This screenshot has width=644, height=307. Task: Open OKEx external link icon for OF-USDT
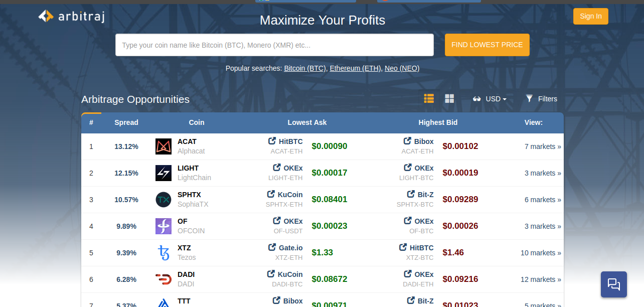click(x=277, y=221)
